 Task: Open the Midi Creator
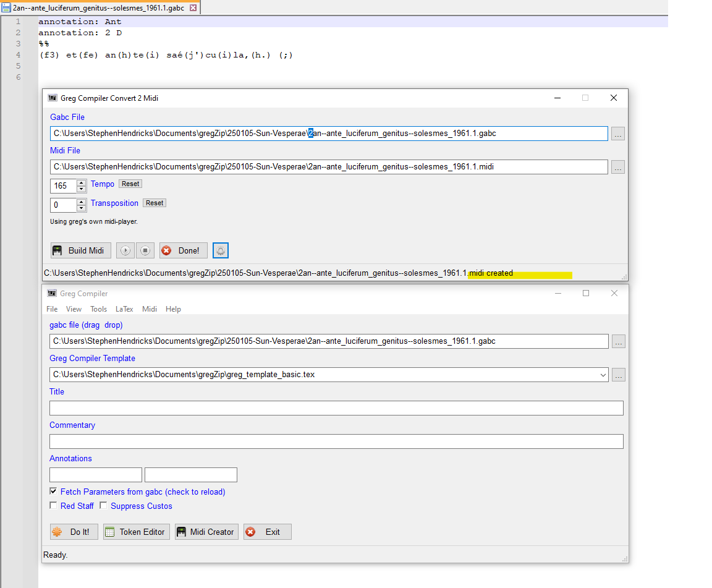point(206,532)
